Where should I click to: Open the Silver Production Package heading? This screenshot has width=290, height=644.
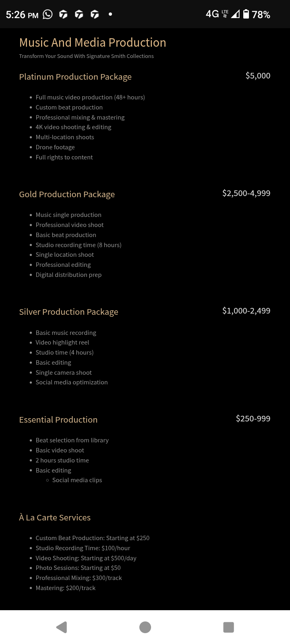(68, 312)
